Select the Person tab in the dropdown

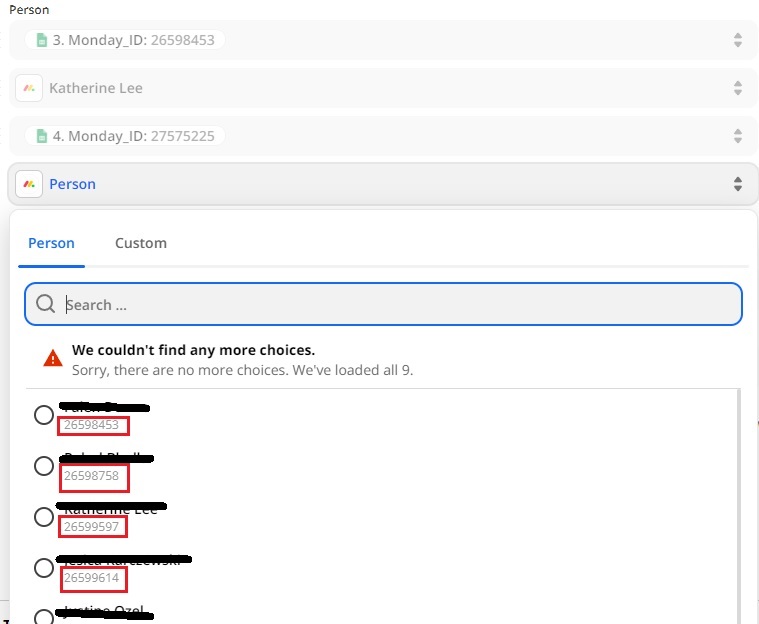click(x=51, y=243)
